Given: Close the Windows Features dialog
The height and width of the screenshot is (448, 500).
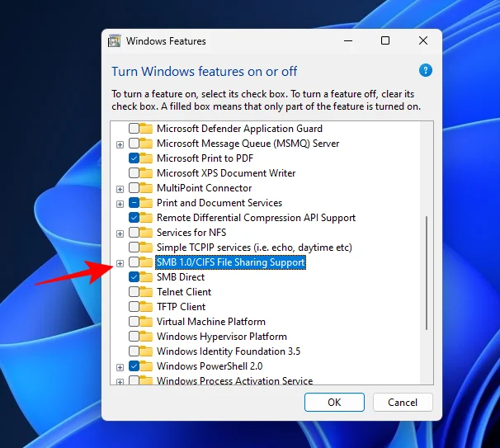Looking at the screenshot, I should [423, 40].
